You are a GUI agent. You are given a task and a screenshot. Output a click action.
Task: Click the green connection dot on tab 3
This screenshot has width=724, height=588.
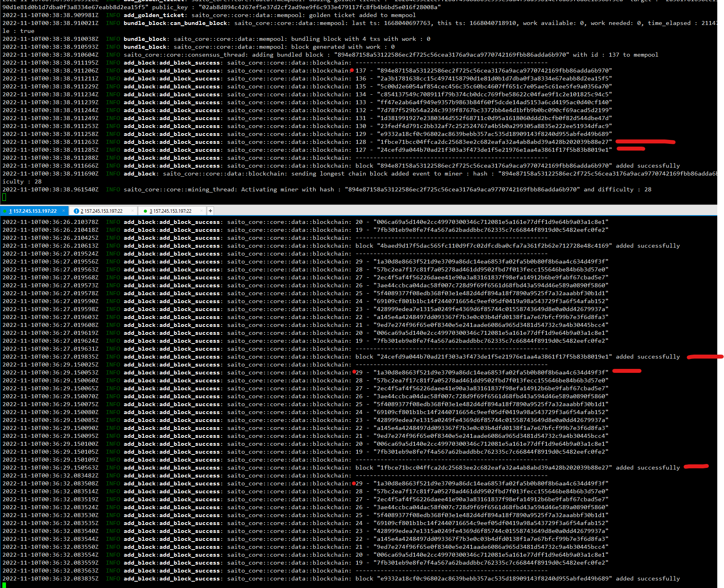[145, 211]
